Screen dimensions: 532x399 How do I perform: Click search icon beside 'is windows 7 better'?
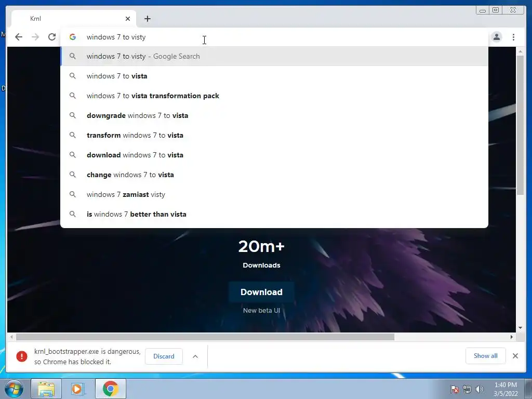coord(73,214)
